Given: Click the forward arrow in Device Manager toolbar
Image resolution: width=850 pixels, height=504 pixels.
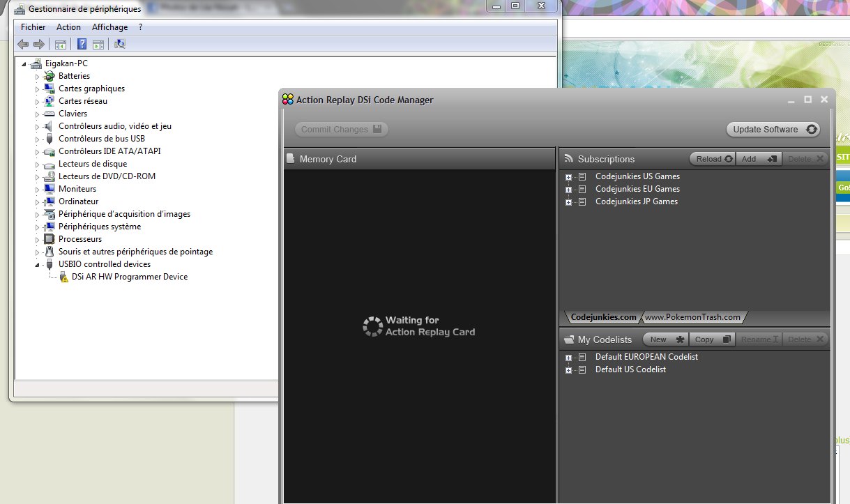Looking at the screenshot, I should (x=39, y=45).
